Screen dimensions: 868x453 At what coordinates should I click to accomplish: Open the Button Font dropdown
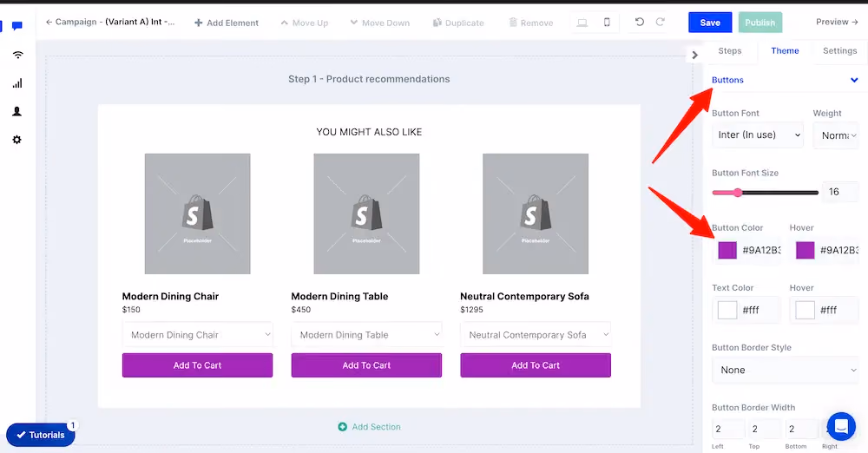[758, 135]
